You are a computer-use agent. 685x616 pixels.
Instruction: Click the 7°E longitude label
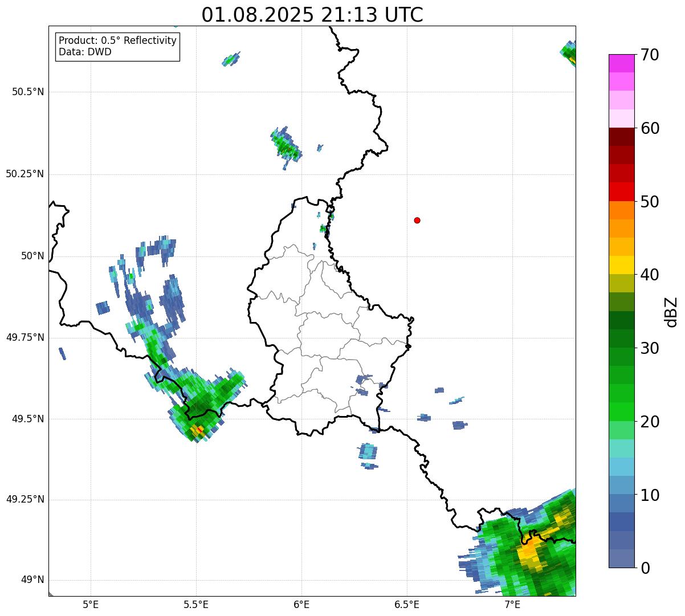[512, 604]
